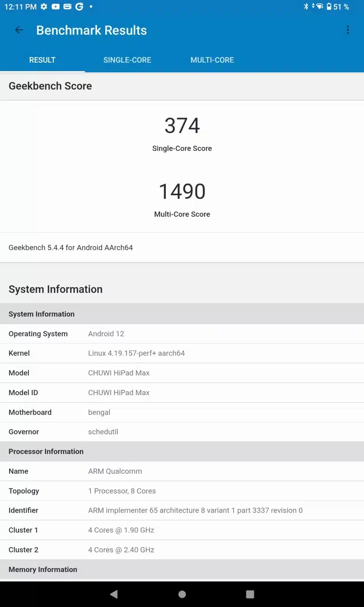Tap the Governor schedutil row

pos(182,432)
